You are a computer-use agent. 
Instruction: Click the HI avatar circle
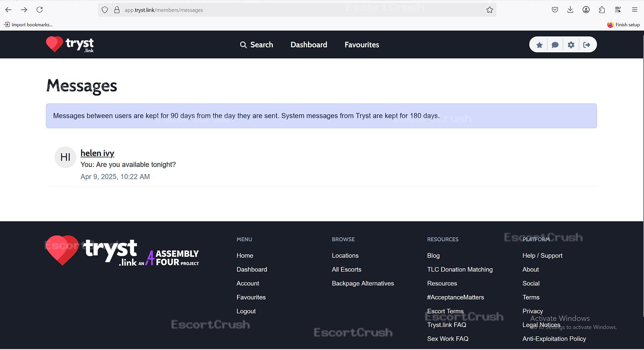point(65,157)
